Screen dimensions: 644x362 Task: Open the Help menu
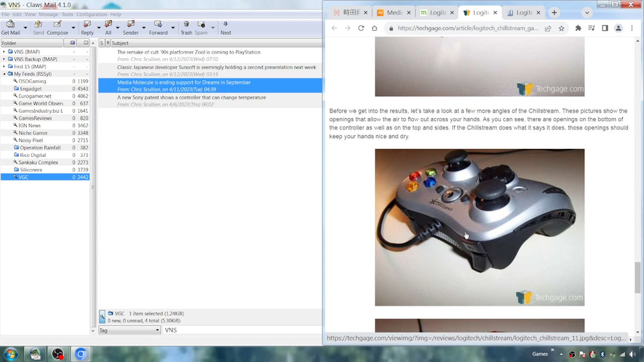[115, 14]
